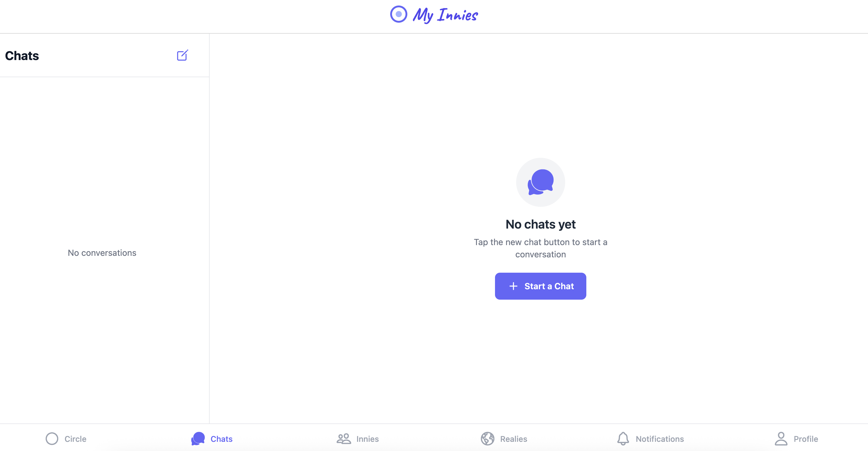Click the No conversations placeholder text
868x451 pixels.
tap(102, 252)
